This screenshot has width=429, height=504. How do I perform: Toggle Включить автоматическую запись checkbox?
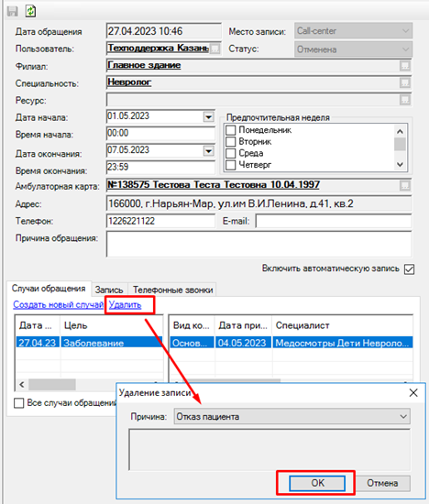click(409, 269)
